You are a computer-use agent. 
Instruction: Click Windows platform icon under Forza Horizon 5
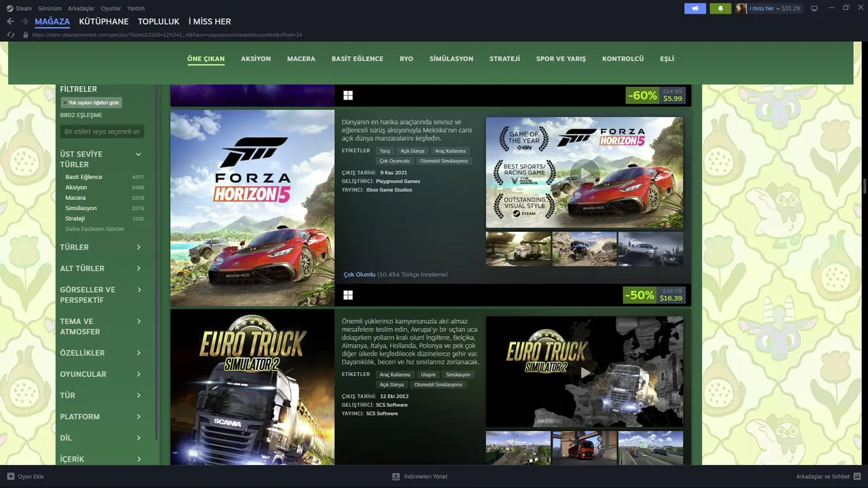(348, 295)
